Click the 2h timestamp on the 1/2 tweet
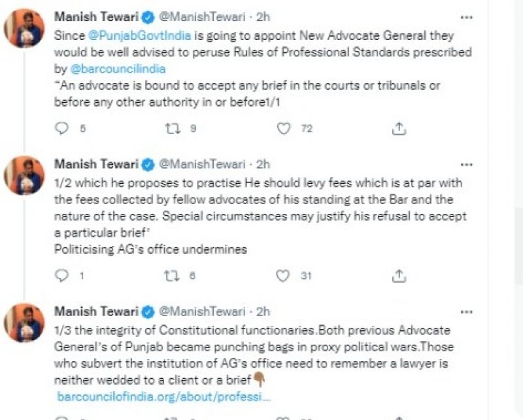This screenshot has height=420, width=523. pyautogui.click(x=263, y=164)
